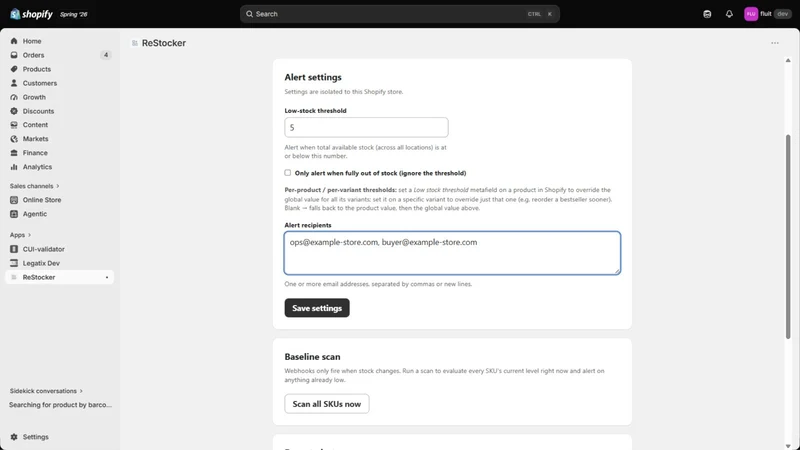Click the ReStocker page title
This screenshot has height=450, width=800.
pyautogui.click(x=164, y=43)
